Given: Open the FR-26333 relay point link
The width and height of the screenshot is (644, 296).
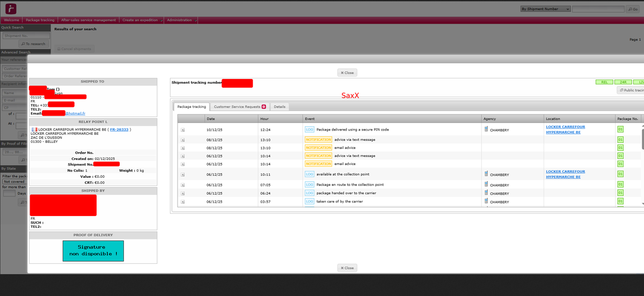Looking at the screenshot, I should 119,129.
